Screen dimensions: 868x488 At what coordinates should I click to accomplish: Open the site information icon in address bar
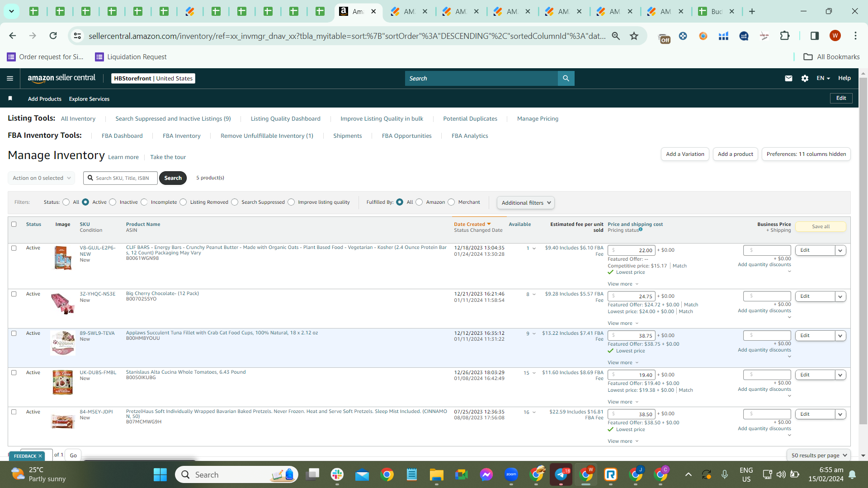click(77, 36)
